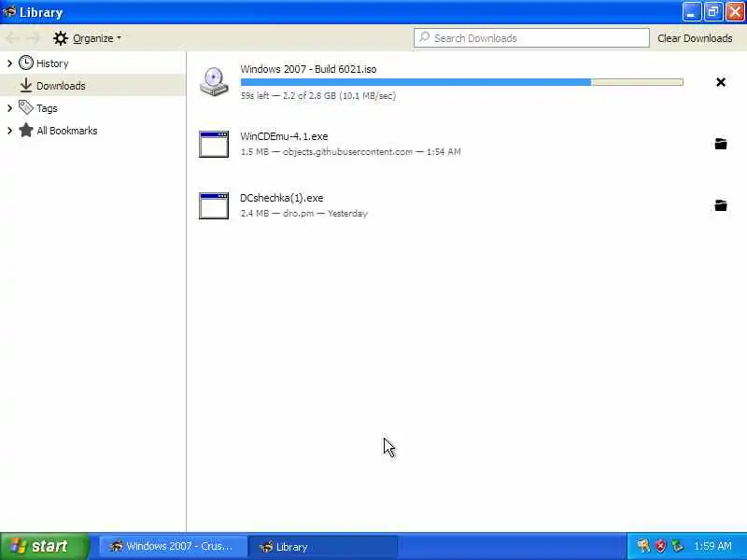Click the History clock icon

(x=26, y=63)
